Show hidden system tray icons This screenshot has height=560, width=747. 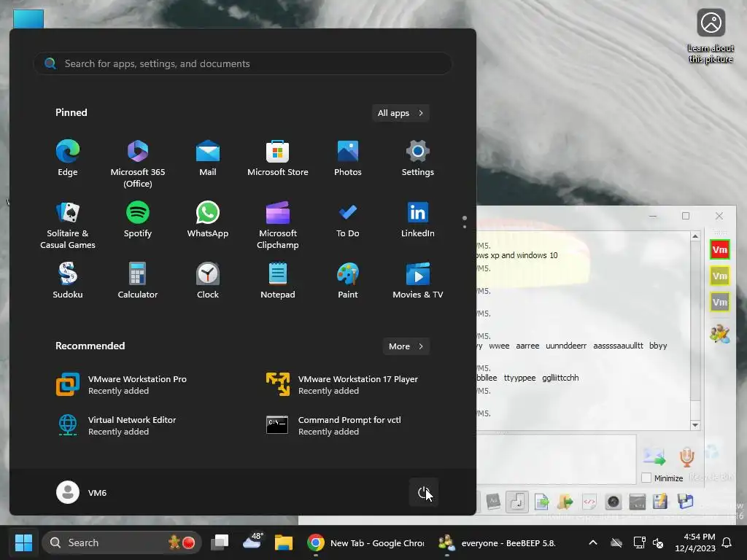[592, 542]
